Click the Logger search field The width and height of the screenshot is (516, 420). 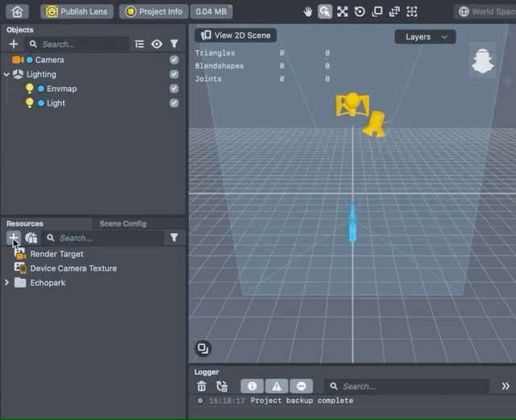(411, 386)
